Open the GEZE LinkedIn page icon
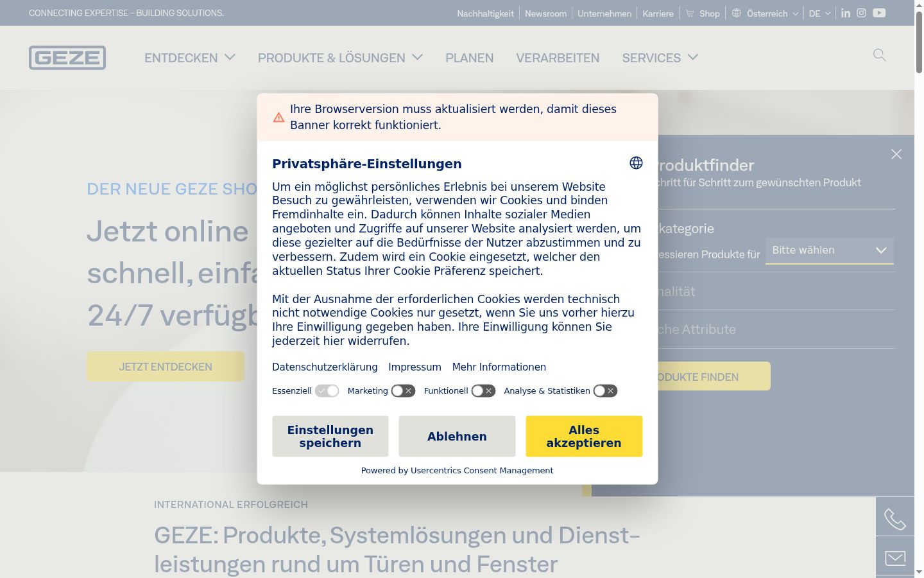 click(846, 13)
